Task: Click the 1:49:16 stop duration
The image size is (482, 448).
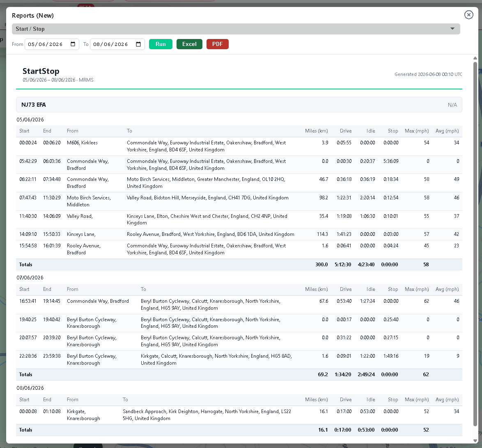Action: point(391,356)
